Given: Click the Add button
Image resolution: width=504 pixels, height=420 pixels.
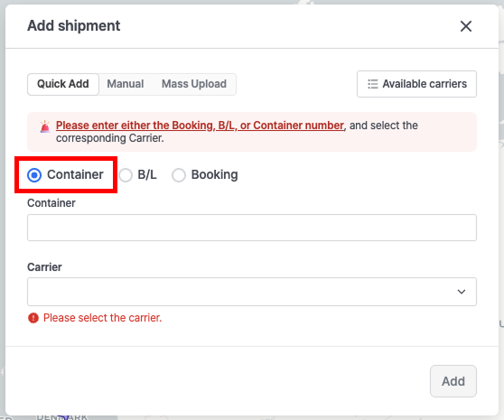Looking at the screenshot, I should pyautogui.click(x=453, y=381).
